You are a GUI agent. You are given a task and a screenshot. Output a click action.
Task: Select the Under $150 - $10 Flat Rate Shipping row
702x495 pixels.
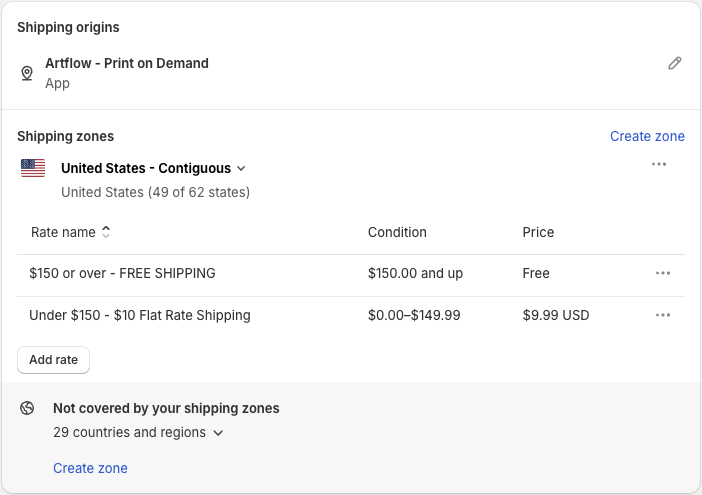tap(351, 317)
